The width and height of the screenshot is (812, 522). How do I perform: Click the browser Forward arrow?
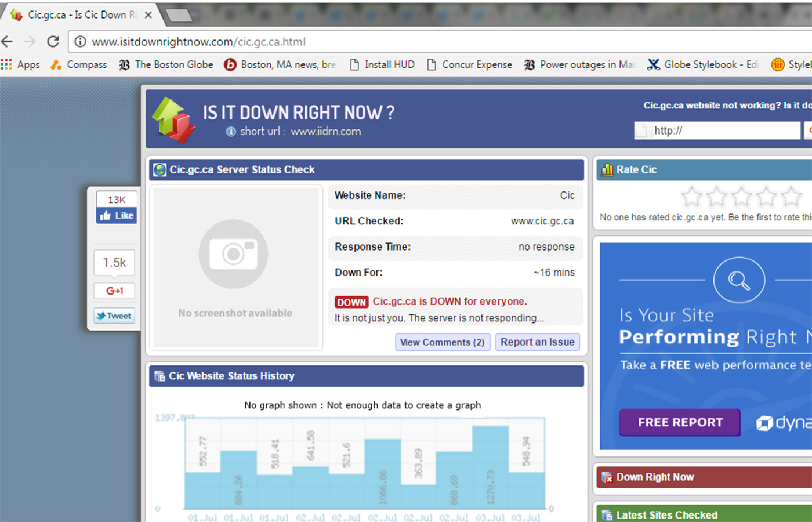(x=30, y=42)
